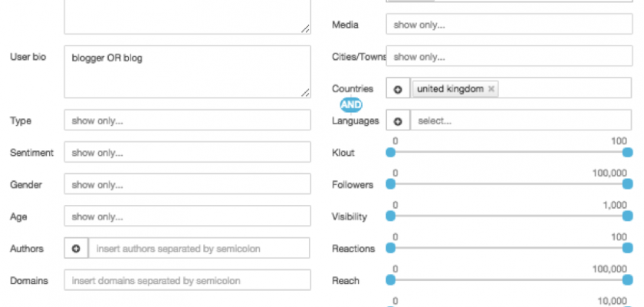Toggle the AND operator badge
644x307 pixels.
click(350, 105)
